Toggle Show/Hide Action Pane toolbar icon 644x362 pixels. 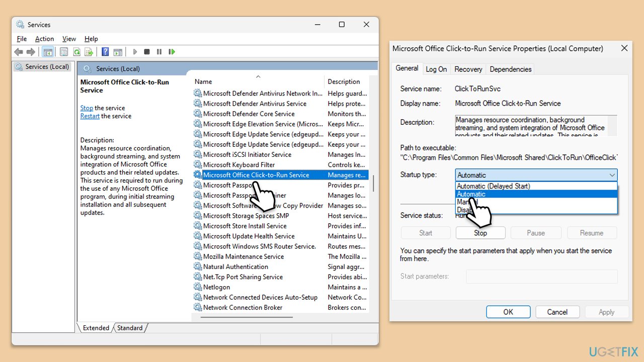118,52
